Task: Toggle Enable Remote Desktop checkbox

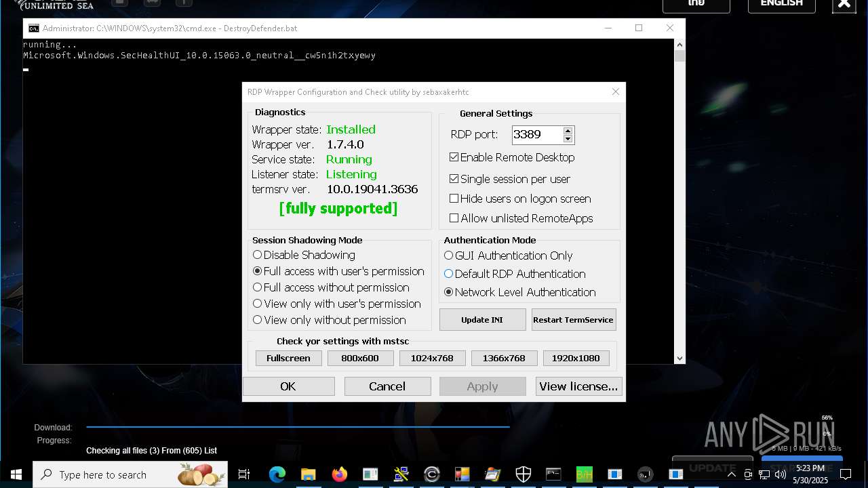Action: click(x=454, y=157)
